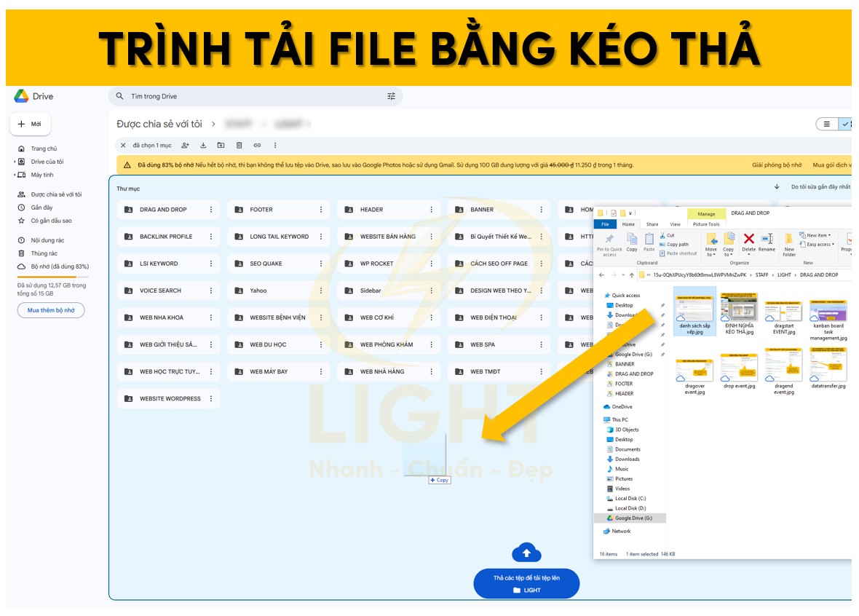Open the WEB SPA folder in Drive
The image size is (859, 616).
pos(499,344)
